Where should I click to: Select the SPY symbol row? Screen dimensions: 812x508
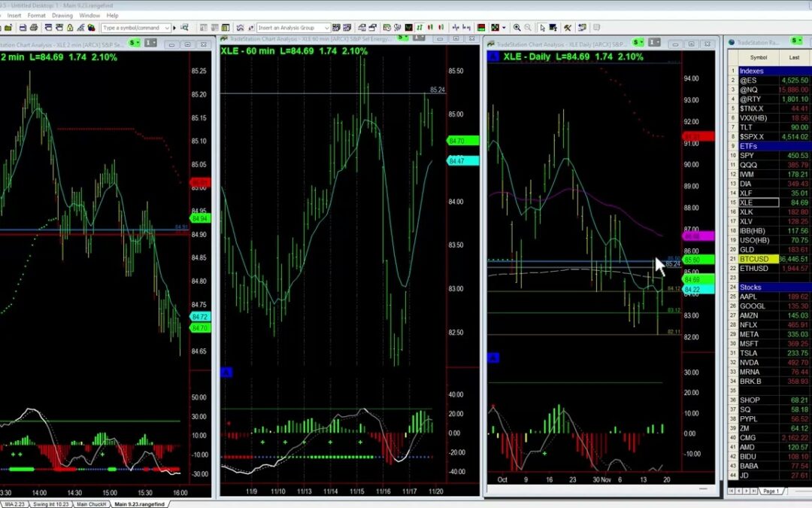click(774, 156)
